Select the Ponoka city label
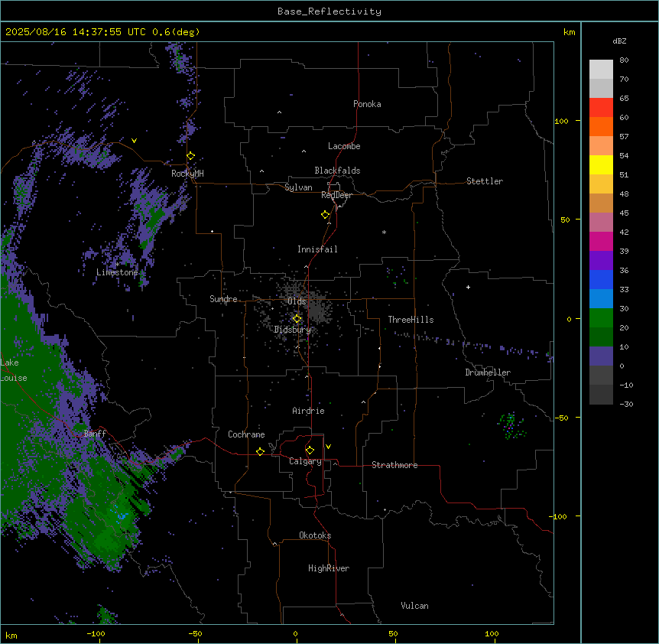The height and width of the screenshot is (644, 659). (x=367, y=104)
